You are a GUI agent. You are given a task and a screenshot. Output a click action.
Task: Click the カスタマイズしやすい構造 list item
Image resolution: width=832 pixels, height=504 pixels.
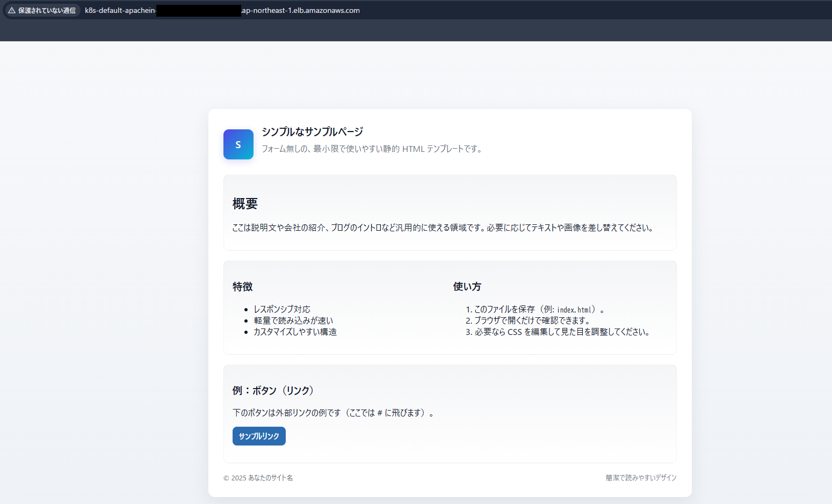pos(295,332)
